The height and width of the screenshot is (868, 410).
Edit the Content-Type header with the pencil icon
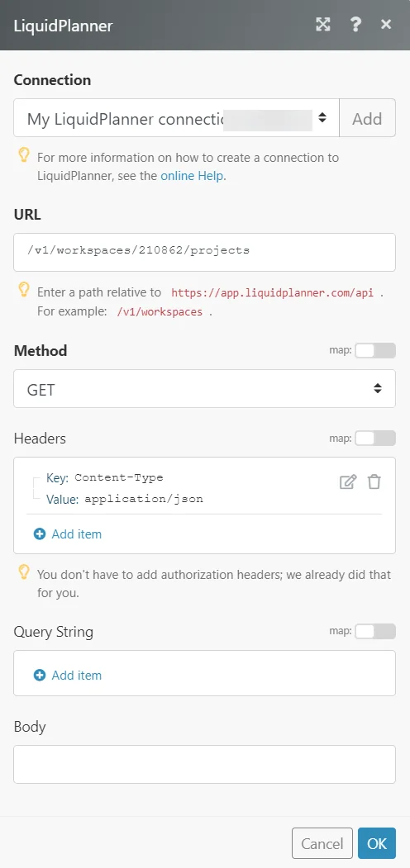point(347,481)
